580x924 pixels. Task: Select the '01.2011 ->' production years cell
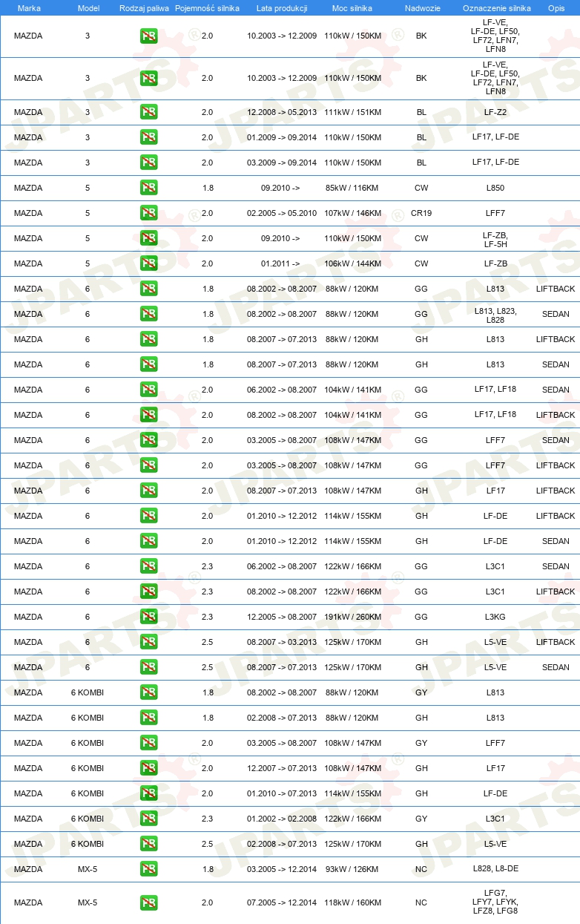point(280,263)
